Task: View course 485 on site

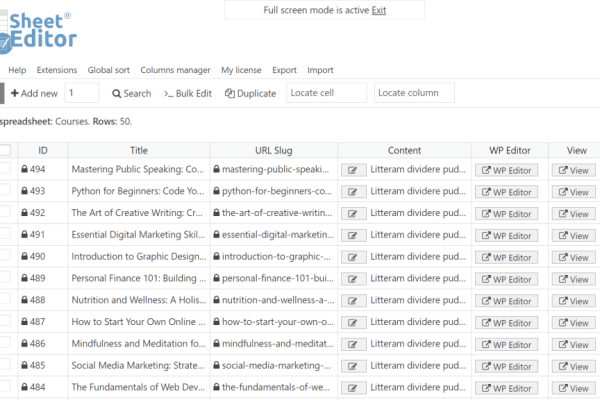Action: (x=573, y=367)
